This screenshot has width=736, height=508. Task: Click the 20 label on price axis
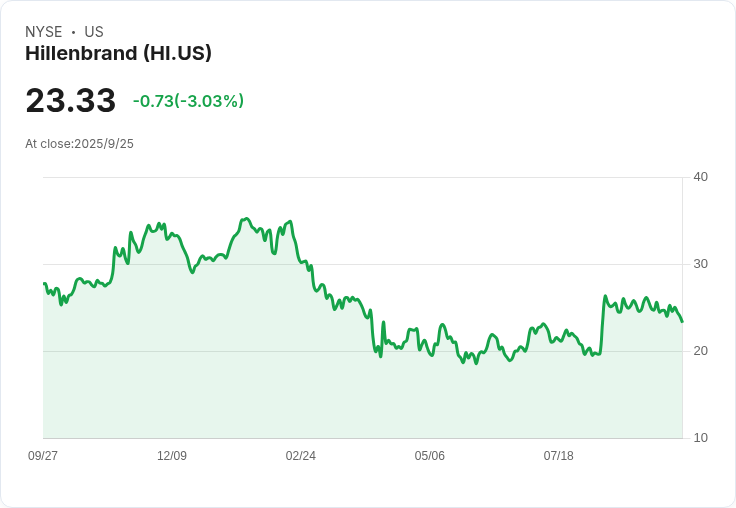[700, 351]
